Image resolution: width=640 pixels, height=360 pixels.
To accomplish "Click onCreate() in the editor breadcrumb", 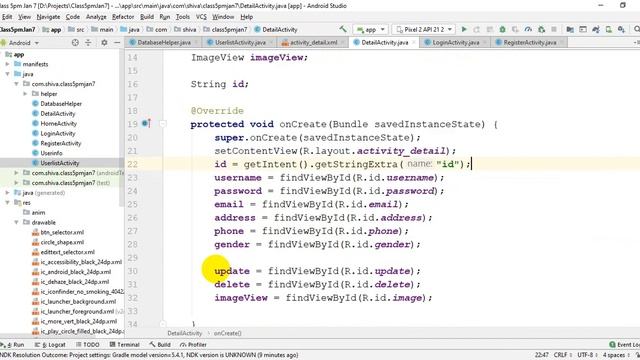I will tap(227, 333).
